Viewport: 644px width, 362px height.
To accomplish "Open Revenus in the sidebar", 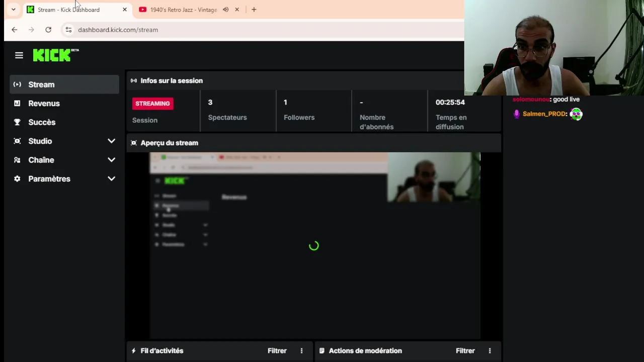I will click(x=64, y=103).
